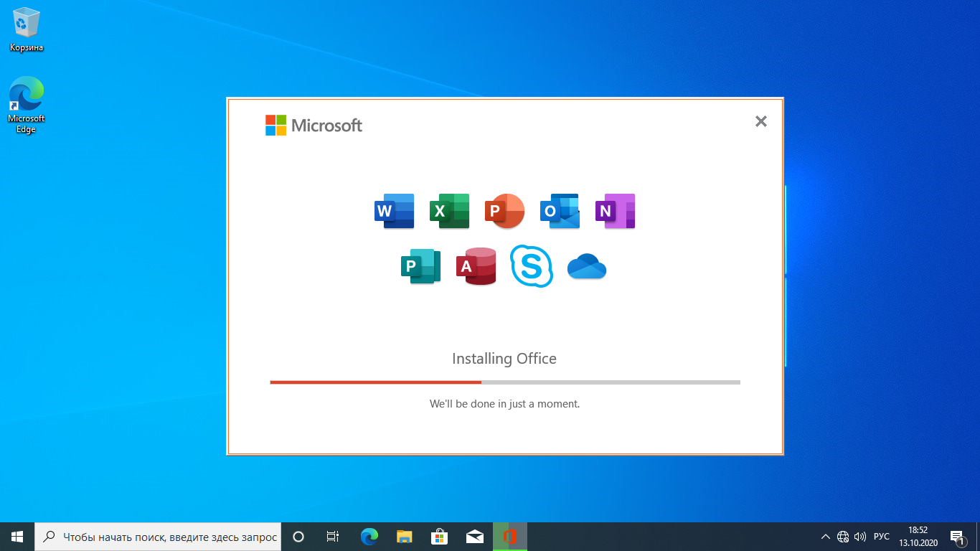Open Cortana from the taskbar
Screen dimensions: 980x551
[x=298, y=537]
